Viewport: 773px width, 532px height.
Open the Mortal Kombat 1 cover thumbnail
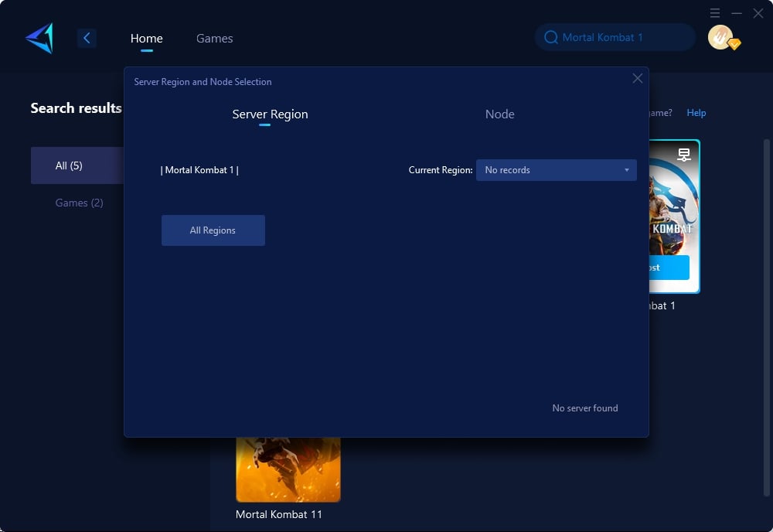tap(673, 216)
